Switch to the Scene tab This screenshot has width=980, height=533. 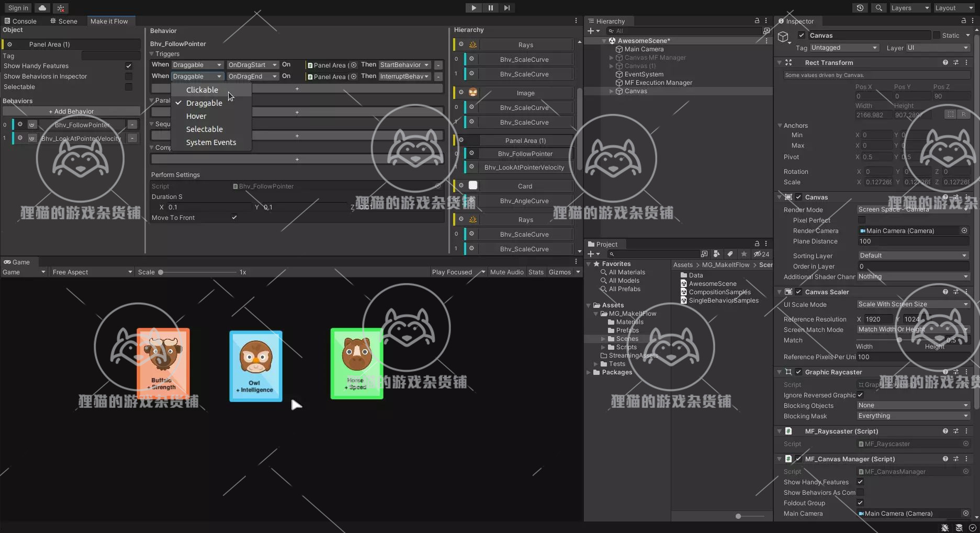click(67, 21)
